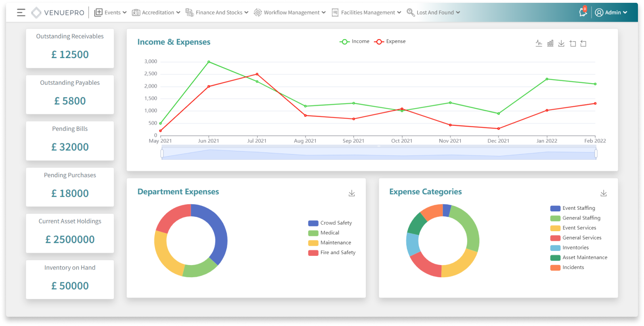Download the Expense Categories chart
The height and width of the screenshot is (326, 644).
point(603,193)
